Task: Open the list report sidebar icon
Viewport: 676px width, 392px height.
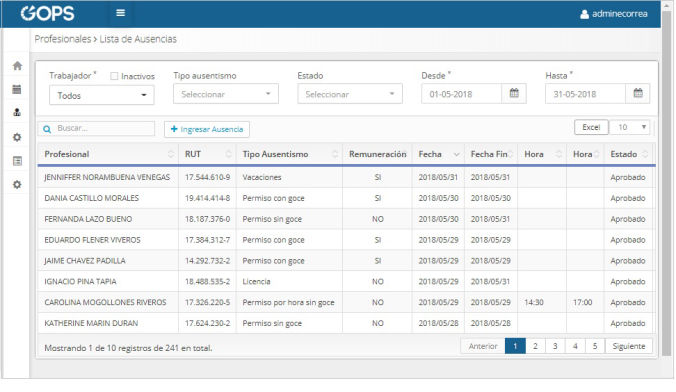Action: [17, 161]
